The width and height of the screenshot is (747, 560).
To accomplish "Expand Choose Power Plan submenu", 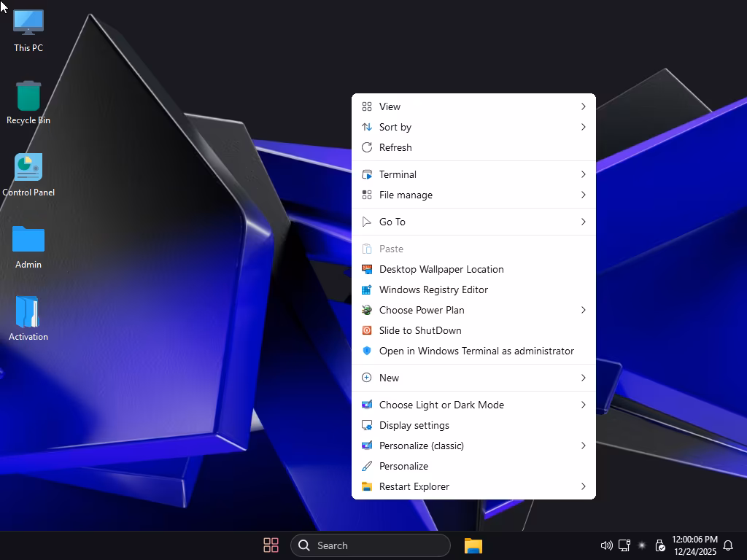I will (473, 310).
